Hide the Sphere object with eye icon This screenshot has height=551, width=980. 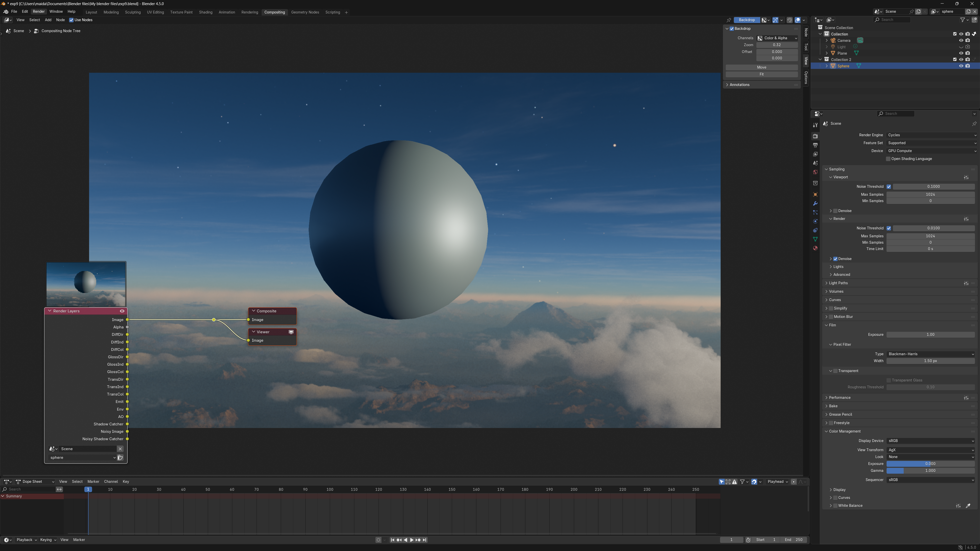tap(961, 66)
